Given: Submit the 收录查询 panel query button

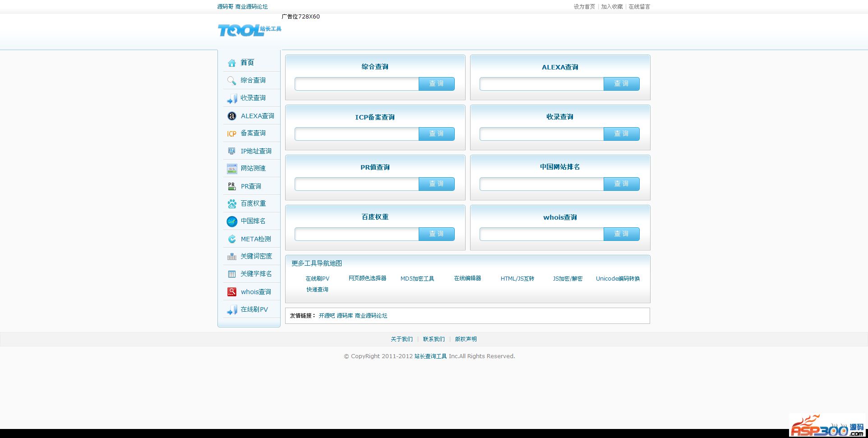Looking at the screenshot, I should tap(621, 134).
